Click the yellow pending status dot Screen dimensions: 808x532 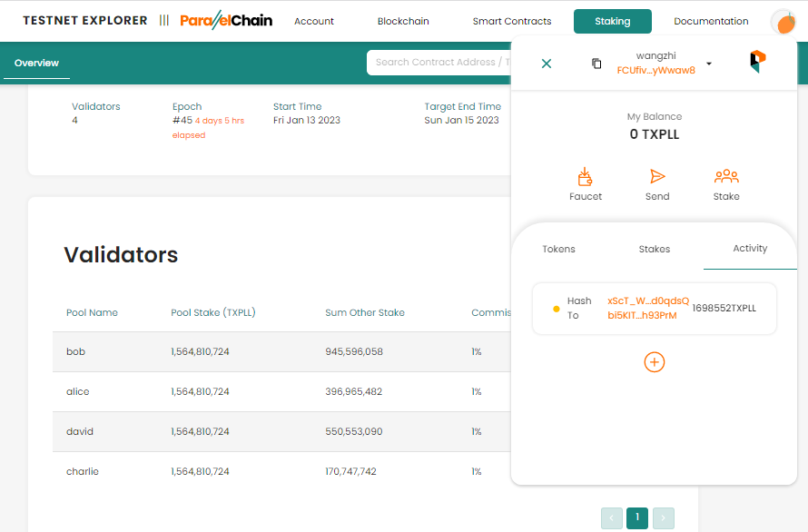556,309
